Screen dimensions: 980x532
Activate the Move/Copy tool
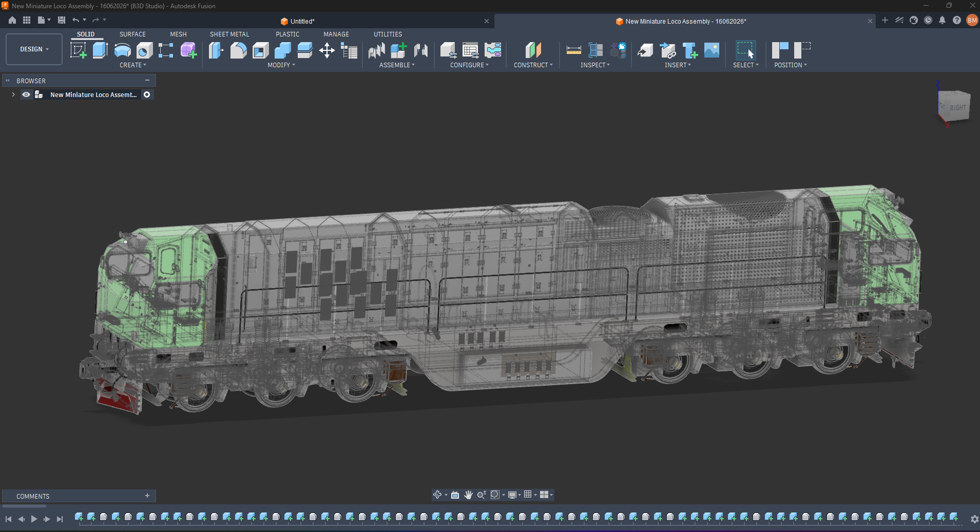pos(326,50)
